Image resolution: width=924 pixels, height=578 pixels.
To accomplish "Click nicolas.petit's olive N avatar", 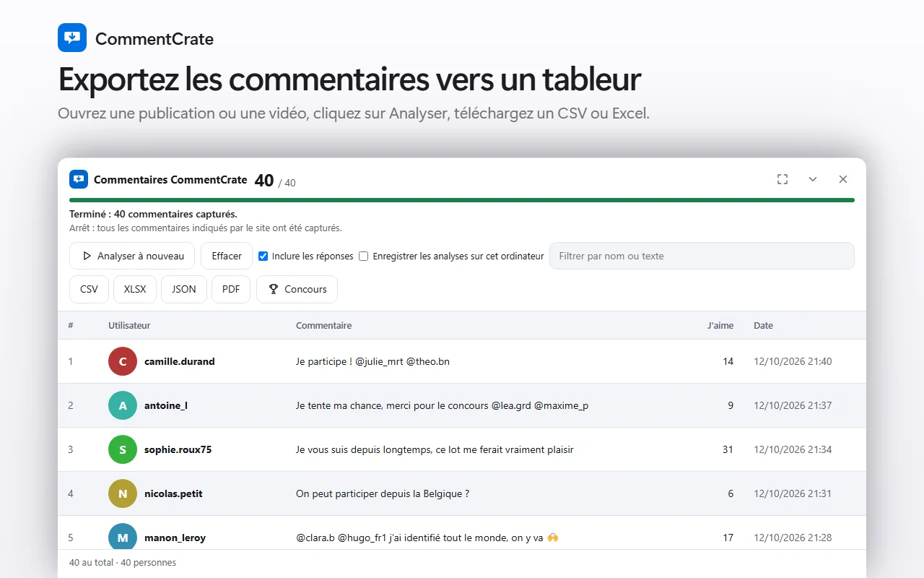I will [x=123, y=493].
